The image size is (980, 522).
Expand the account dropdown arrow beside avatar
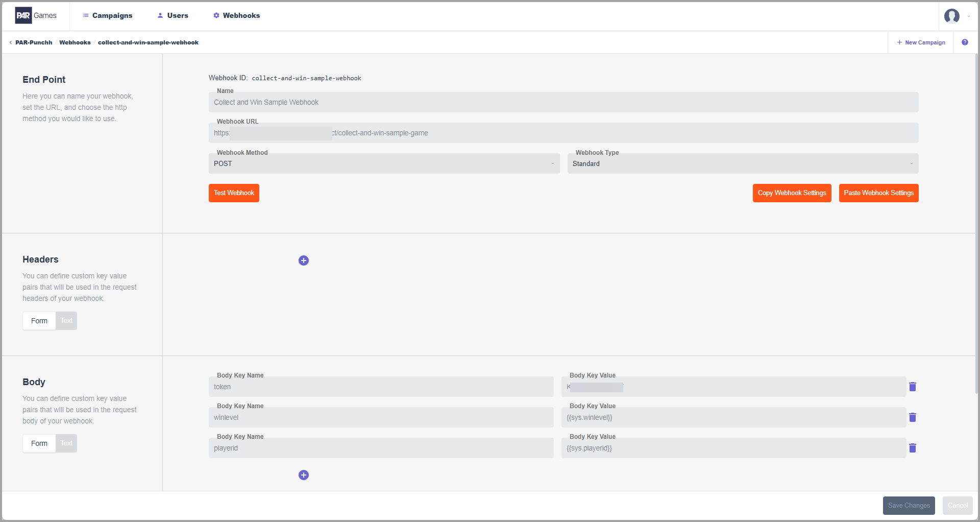point(969,16)
